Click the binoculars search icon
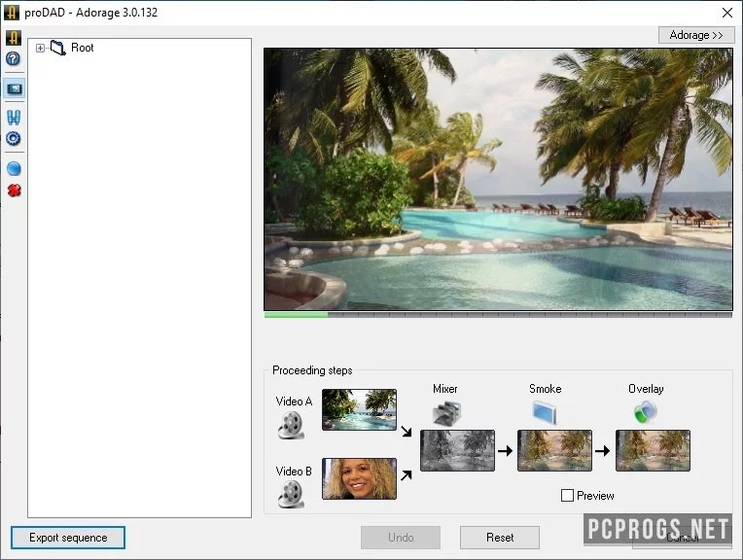 click(14, 118)
